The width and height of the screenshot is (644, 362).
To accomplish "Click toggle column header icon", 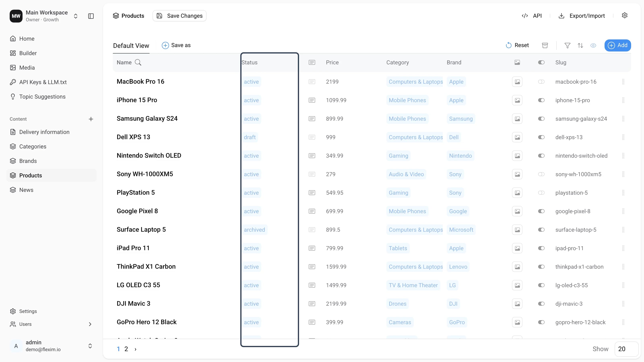I will click(541, 63).
